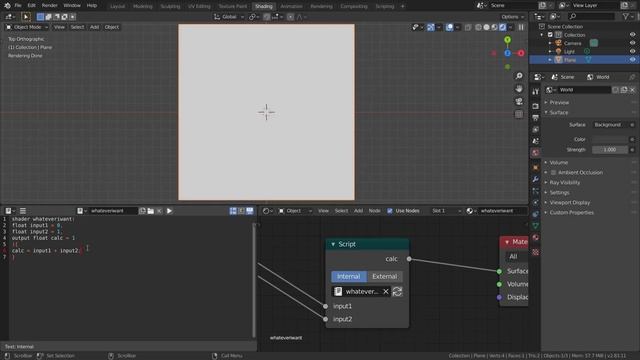Toggle the show gizmo button in viewport
Image resolution: width=640 pixels, height=360 pixels.
coord(431,27)
